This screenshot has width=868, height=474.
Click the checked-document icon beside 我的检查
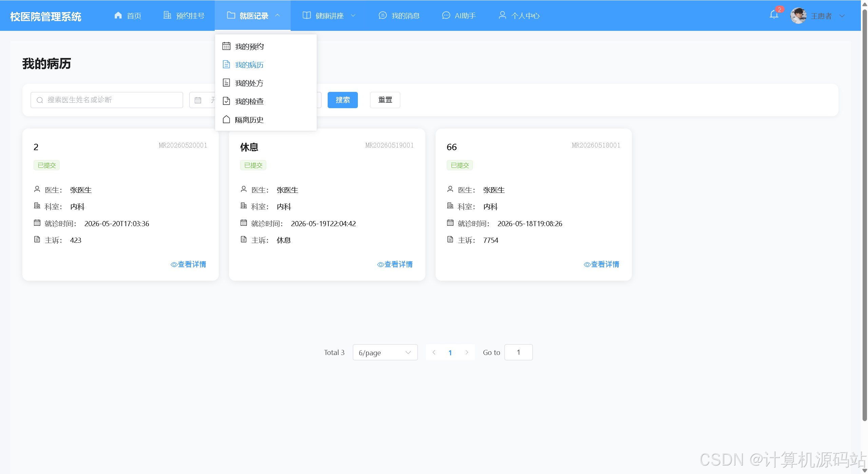coord(226,101)
